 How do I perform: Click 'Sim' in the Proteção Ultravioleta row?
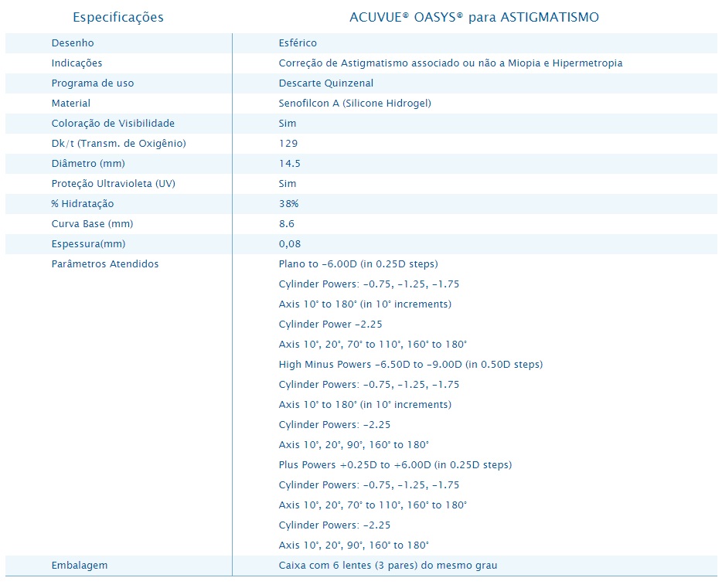288,184
